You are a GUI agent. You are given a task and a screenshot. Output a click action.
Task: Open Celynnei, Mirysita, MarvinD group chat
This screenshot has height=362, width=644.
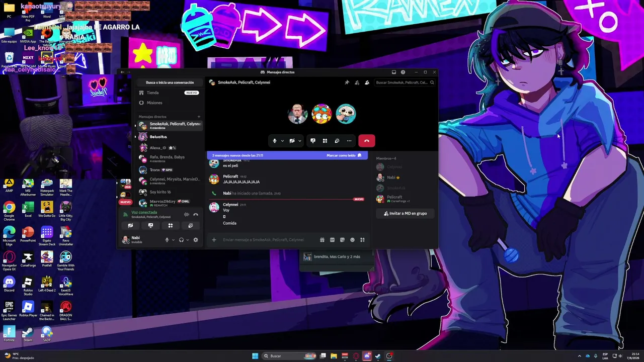point(170,181)
